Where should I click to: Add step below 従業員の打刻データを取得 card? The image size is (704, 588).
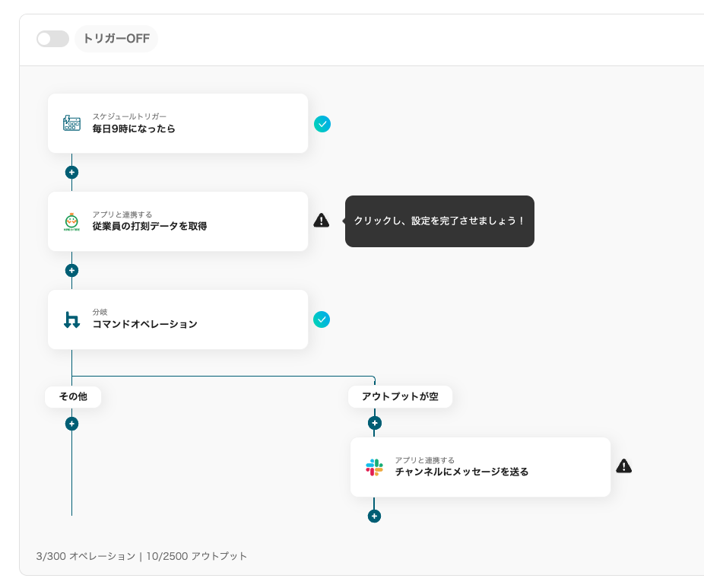point(71,270)
